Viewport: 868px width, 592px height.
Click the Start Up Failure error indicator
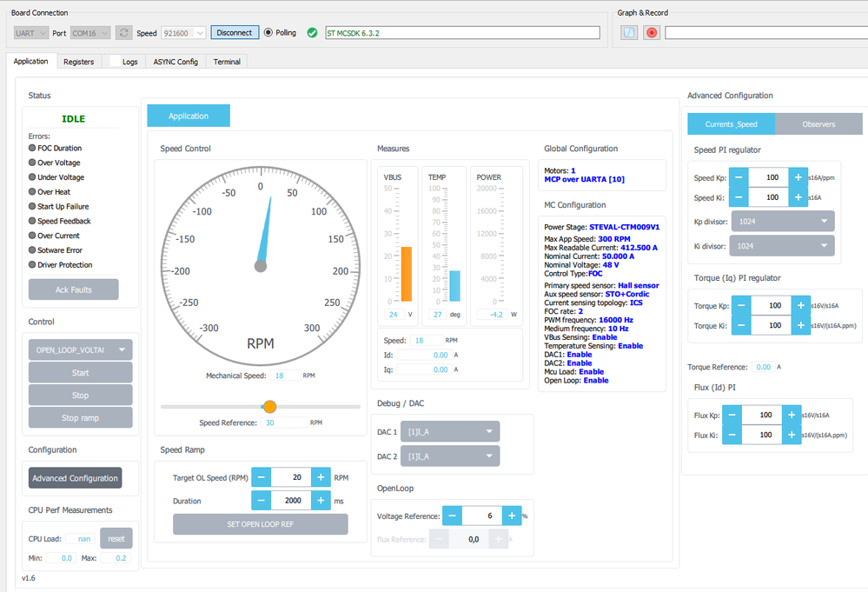(32, 206)
